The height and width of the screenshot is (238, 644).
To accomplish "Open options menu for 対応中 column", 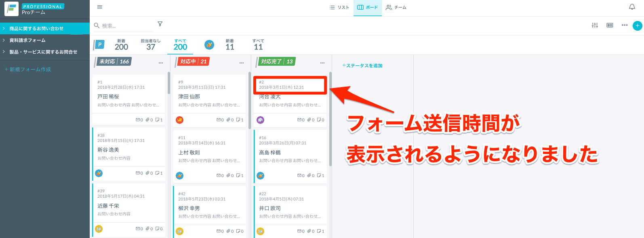I will 242,63.
